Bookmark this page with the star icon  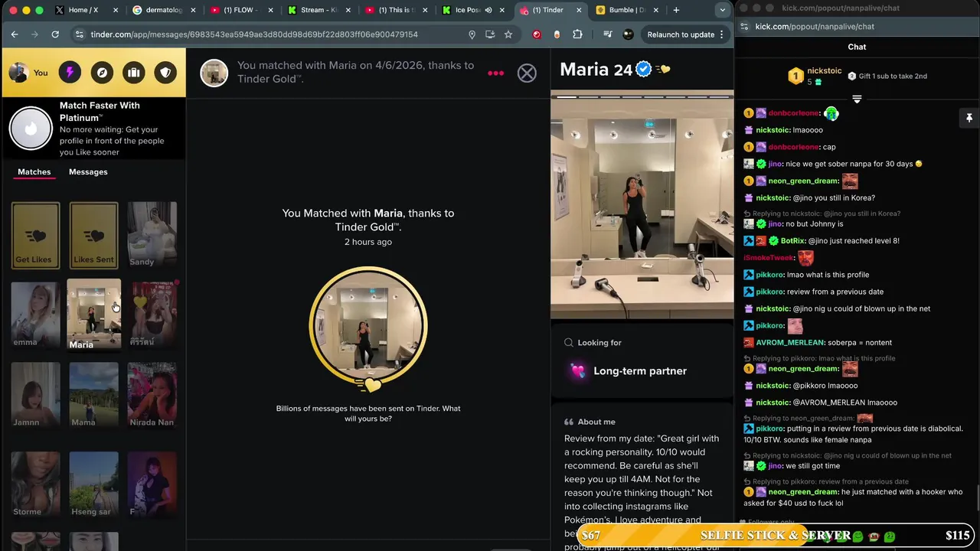point(508,34)
